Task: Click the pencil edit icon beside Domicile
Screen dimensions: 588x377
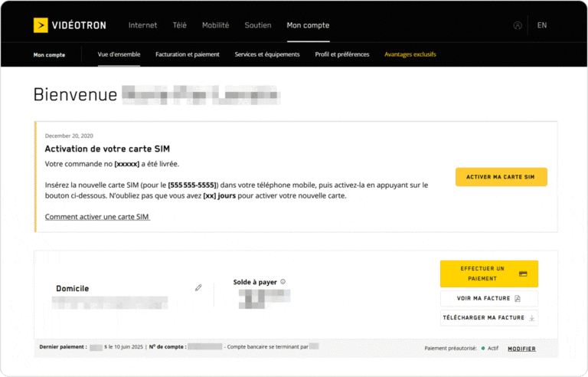Action: click(198, 288)
